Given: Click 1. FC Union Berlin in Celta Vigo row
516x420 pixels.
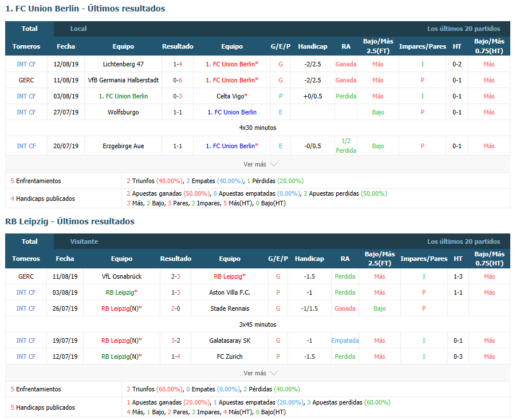Looking at the screenshot, I should click(x=123, y=96).
